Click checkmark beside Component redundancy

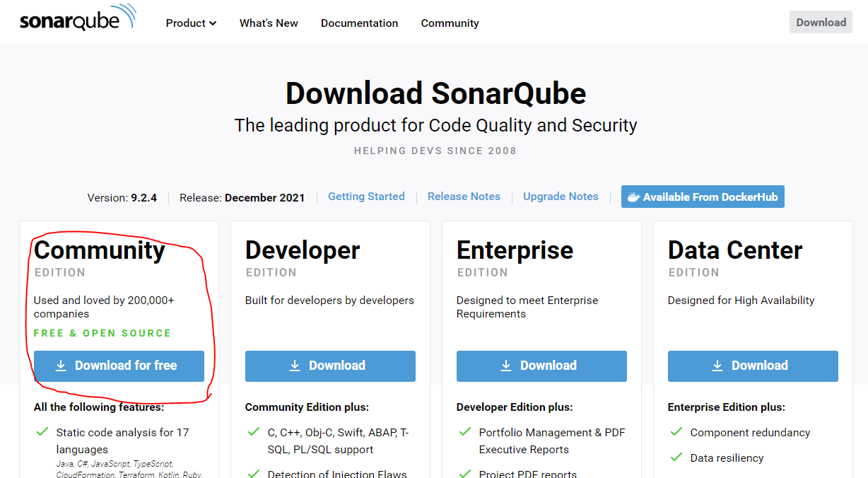[675, 431]
